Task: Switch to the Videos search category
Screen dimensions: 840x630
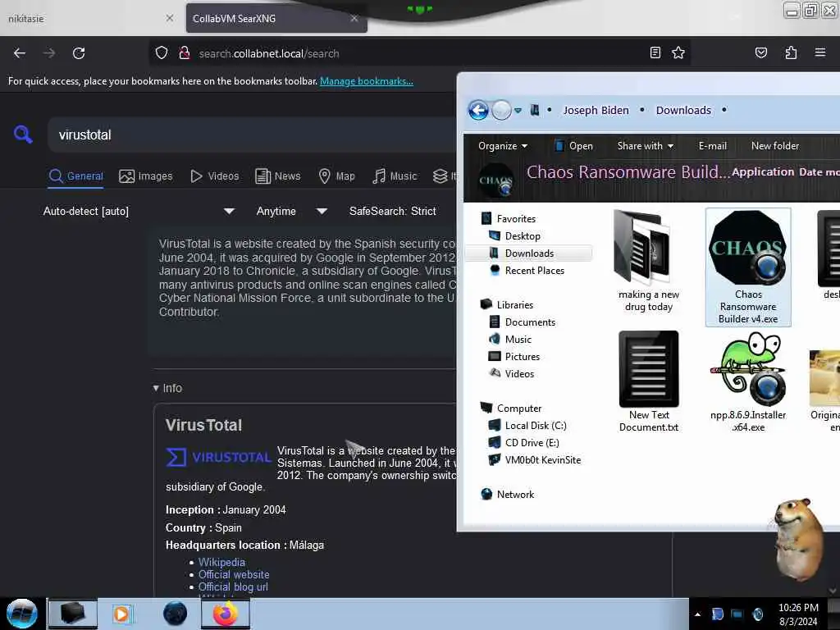Action: 214,176
